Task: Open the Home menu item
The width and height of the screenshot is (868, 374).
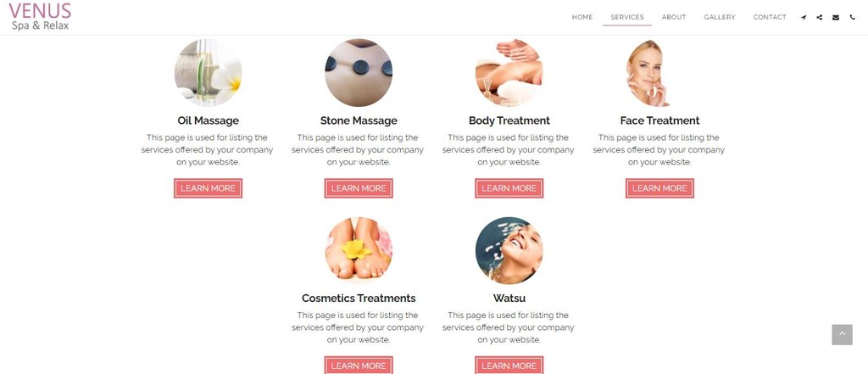Action: (582, 17)
